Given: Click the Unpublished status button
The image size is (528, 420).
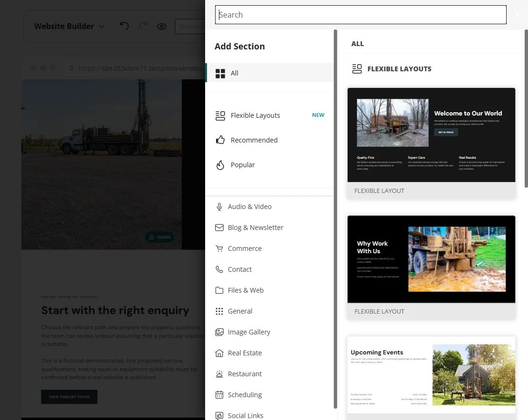Looking at the screenshot, I should (x=190, y=26).
